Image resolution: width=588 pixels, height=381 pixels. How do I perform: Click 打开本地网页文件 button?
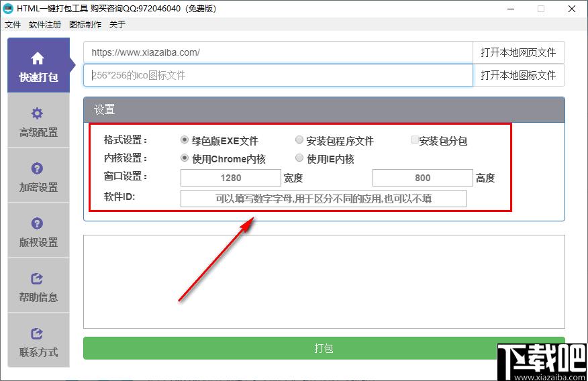[519, 52]
